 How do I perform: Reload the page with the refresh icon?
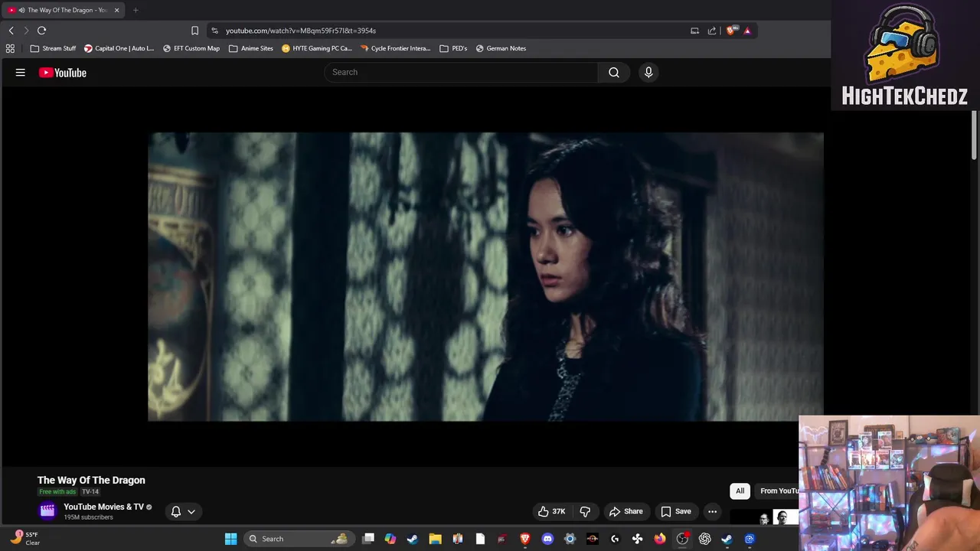[41, 31]
